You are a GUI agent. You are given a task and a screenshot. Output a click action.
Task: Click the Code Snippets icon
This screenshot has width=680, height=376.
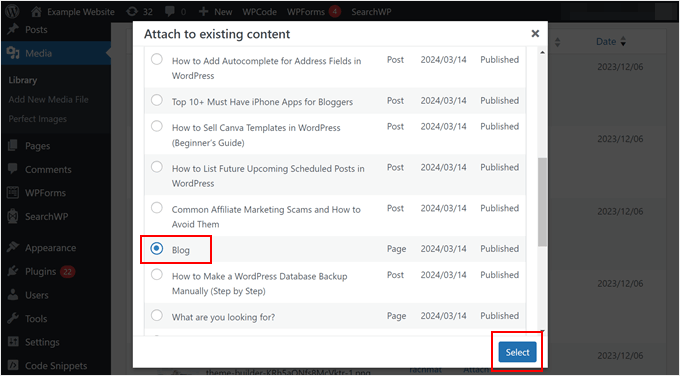point(13,365)
